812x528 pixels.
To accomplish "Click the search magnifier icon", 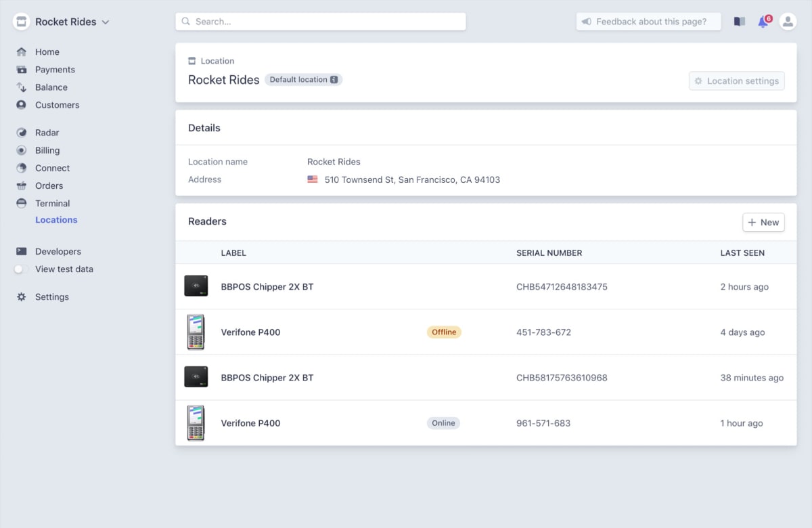I will coord(186,22).
